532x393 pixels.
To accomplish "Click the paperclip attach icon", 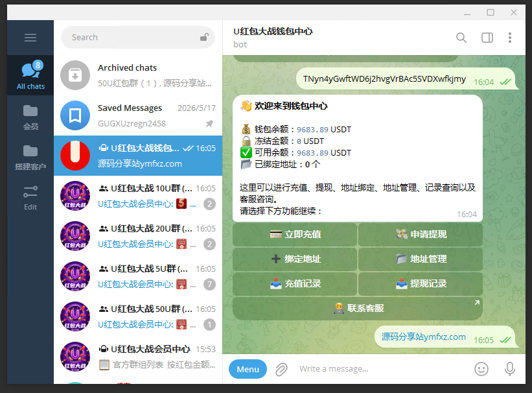I will (x=281, y=369).
